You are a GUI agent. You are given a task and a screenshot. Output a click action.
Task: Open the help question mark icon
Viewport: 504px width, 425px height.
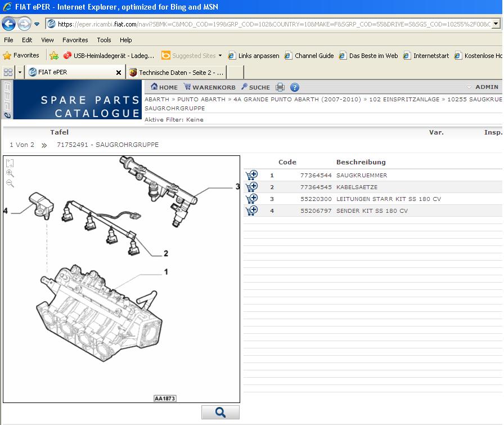(294, 87)
